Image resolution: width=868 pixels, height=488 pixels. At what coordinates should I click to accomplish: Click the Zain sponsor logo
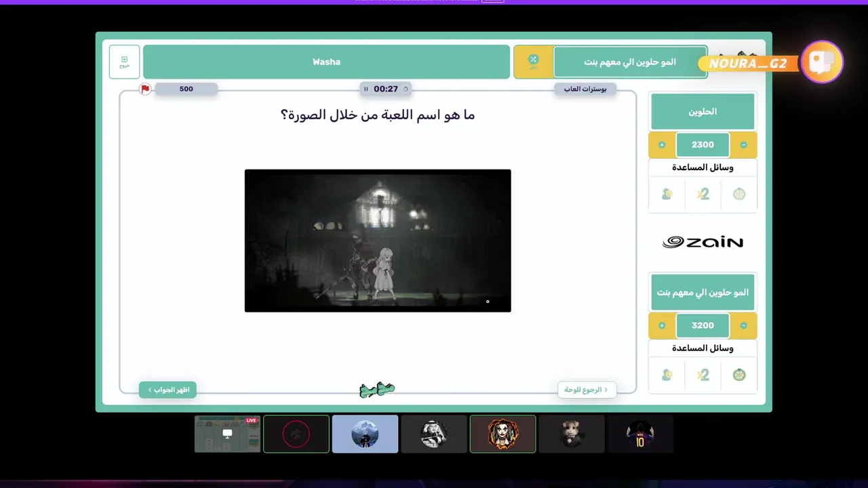coord(703,242)
